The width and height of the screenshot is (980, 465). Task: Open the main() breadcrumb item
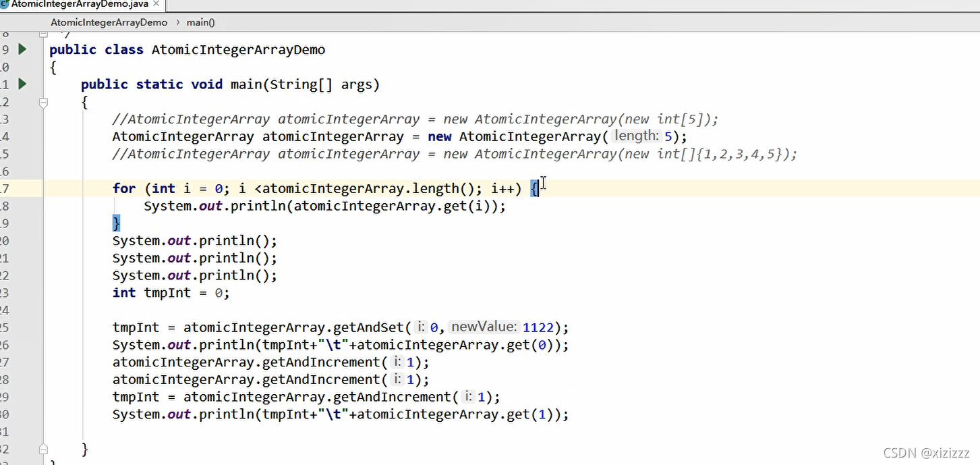click(x=200, y=22)
